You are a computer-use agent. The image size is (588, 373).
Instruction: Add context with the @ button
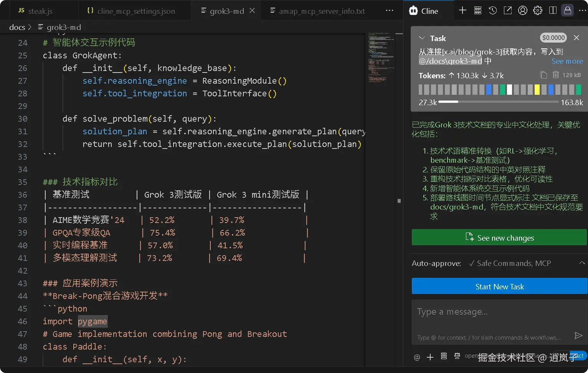(417, 357)
